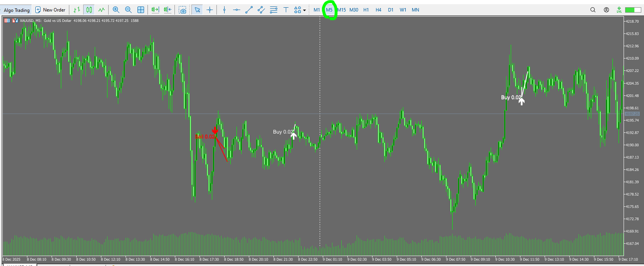Select the text label tool
The width and height of the screenshot is (644, 266).
pyautogui.click(x=286, y=10)
